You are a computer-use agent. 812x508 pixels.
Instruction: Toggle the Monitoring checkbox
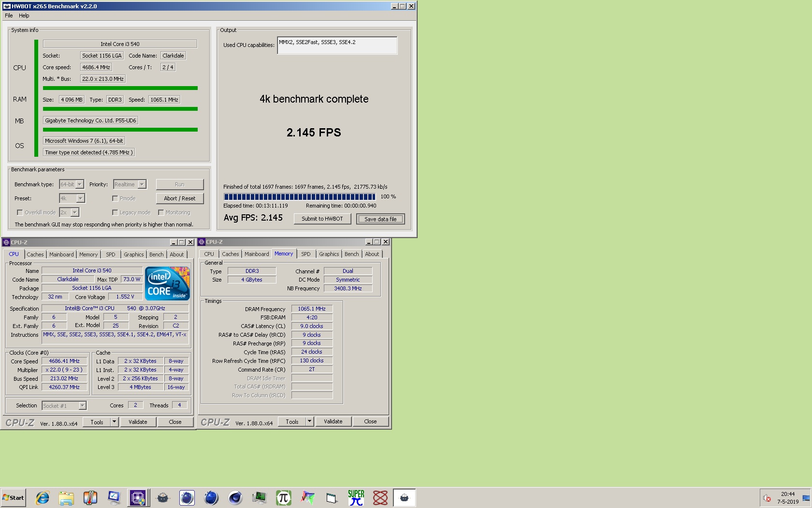click(161, 212)
